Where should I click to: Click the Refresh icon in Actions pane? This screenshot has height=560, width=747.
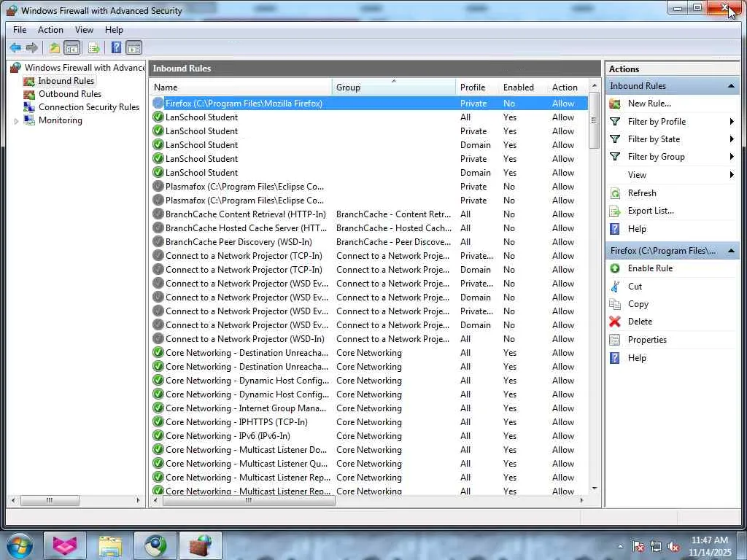(615, 193)
